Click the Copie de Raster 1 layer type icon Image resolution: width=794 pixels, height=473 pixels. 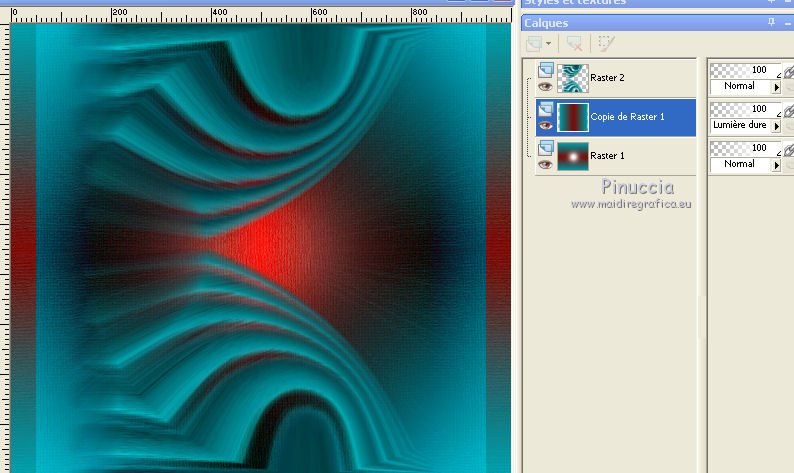pyautogui.click(x=546, y=108)
